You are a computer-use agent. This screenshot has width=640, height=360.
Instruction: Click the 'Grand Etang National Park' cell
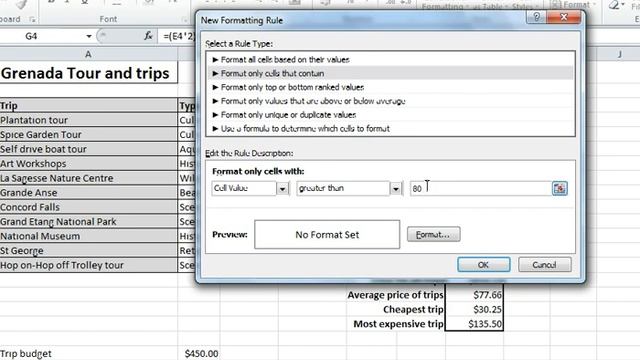pyautogui.click(x=88, y=222)
